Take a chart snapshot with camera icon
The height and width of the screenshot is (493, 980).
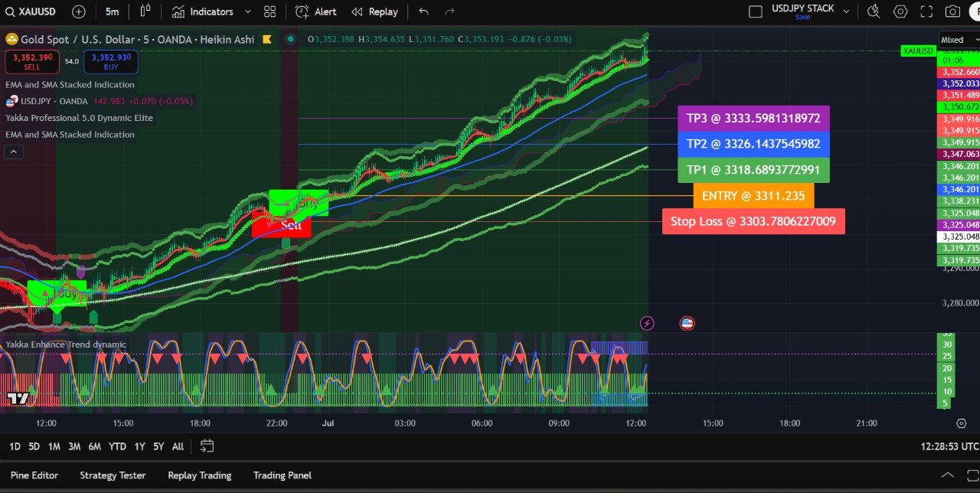click(952, 11)
